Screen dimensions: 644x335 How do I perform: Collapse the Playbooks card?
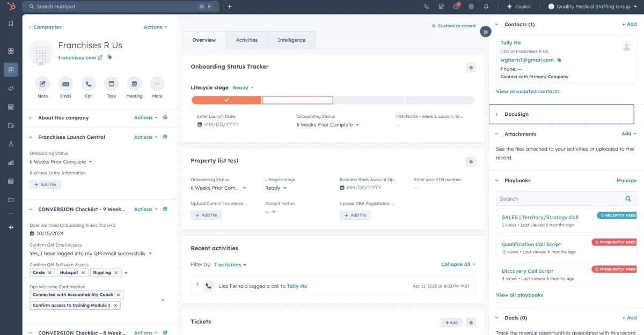[x=497, y=181]
